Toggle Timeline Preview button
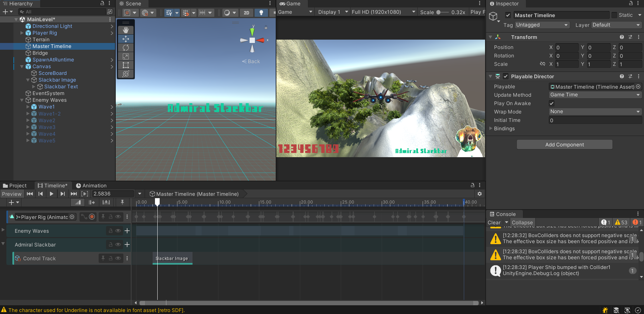The image size is (644, 314). 12,194
